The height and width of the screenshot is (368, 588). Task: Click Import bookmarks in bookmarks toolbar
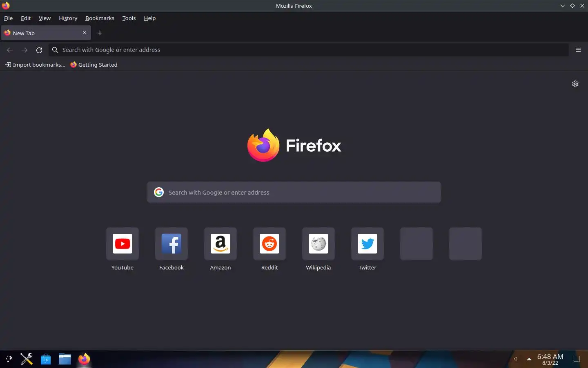click(x=35, y=65)
